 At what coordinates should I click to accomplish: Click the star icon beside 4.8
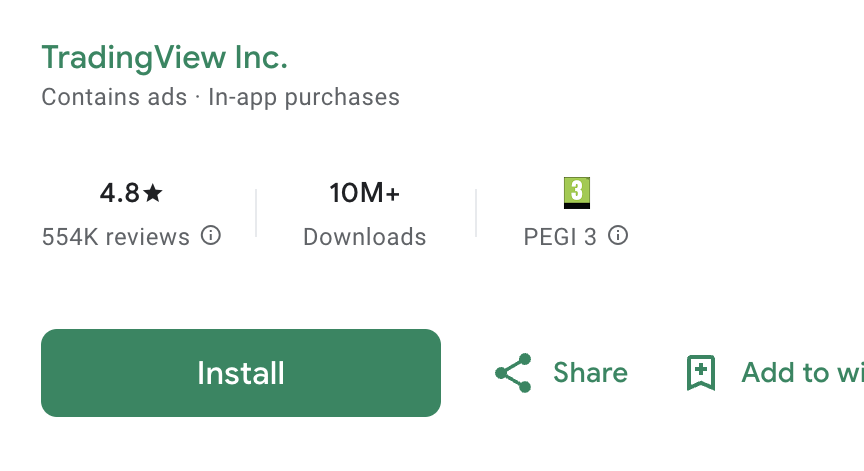pos(153,193)
